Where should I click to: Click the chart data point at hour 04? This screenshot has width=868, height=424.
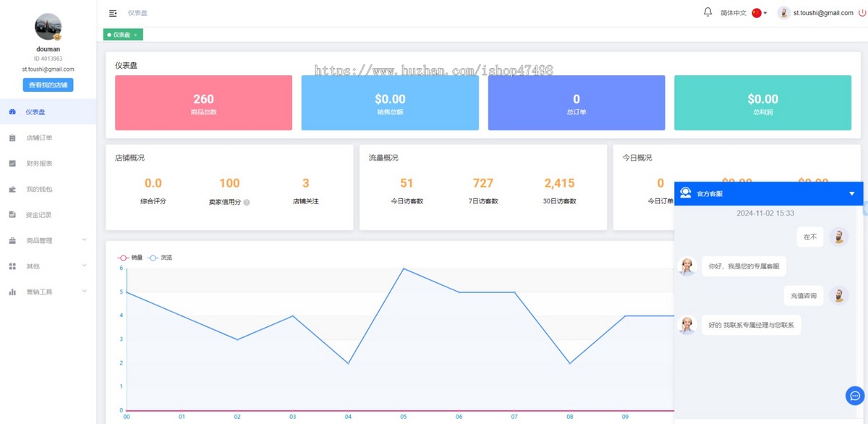(348, 363)
